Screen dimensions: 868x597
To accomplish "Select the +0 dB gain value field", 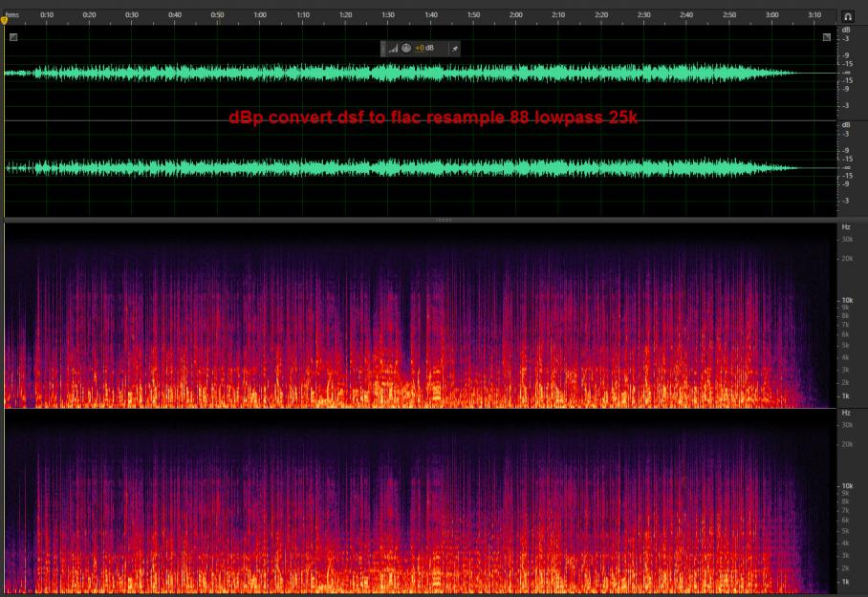I will [x=424, y=48].
